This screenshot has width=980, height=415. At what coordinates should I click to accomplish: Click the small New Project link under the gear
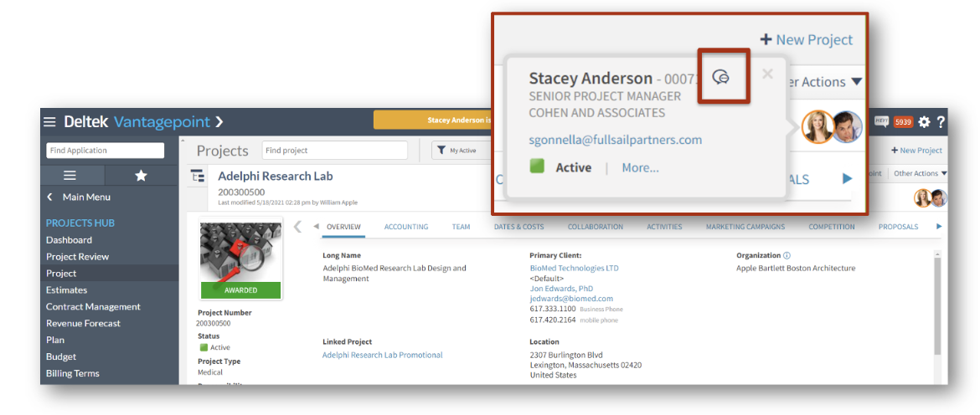[916, 151]
